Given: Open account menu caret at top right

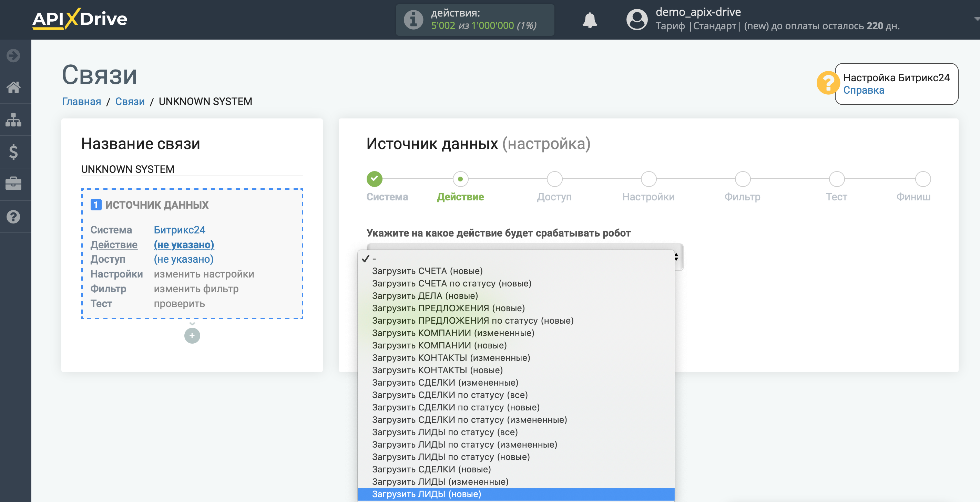Looking at the screenshot, I should (976, 19).
